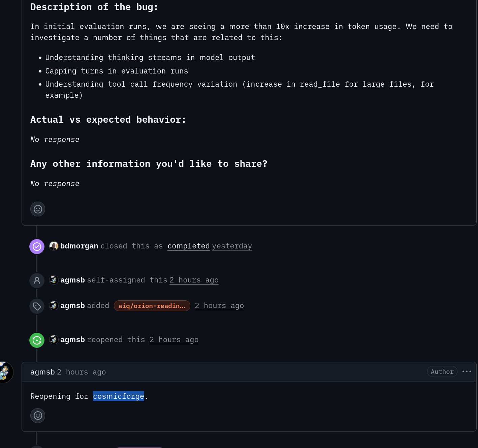The width and height of the screenshot is (478, 448).
Task: Click the highlighted cosmicforge text
Action: [x=119, y=396]
